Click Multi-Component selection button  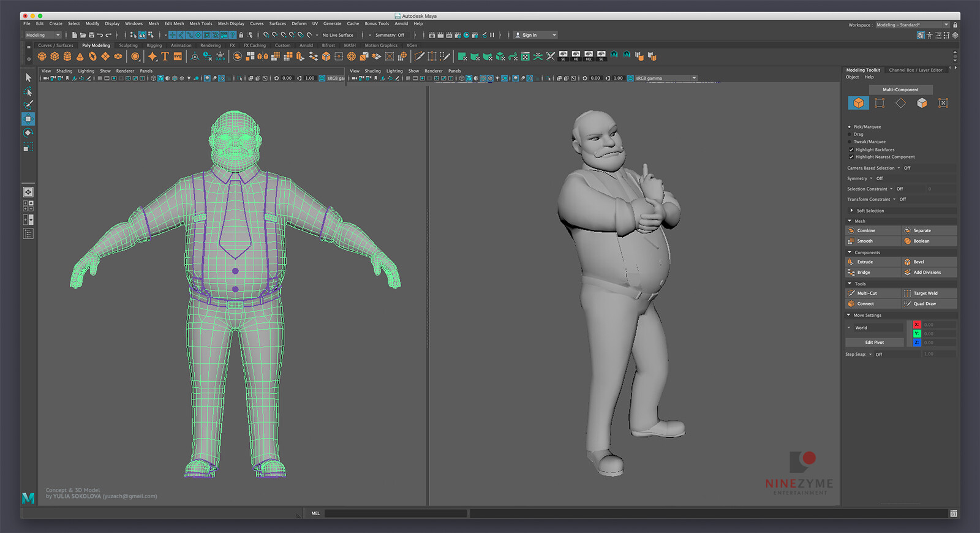tap(900, 89)
